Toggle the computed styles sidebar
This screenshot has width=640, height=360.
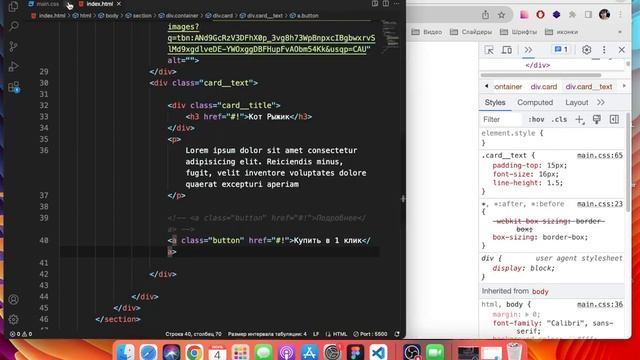614,120
